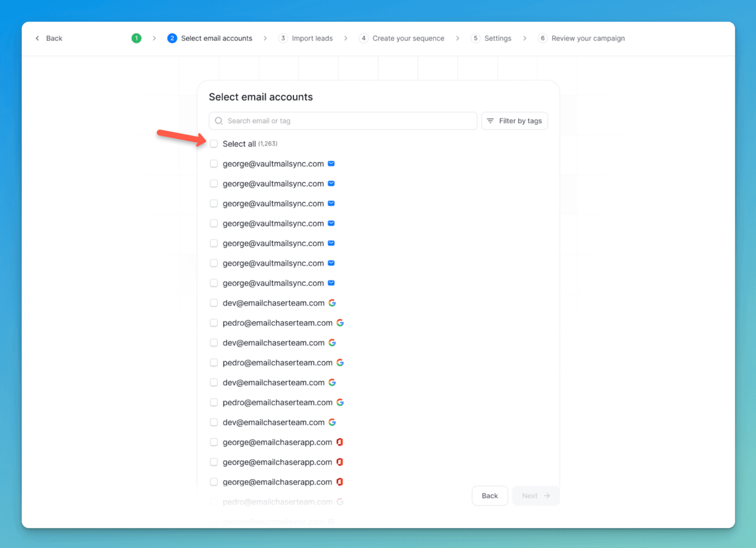Viewport: 756px width, 548px height.
Task: Click the search magnifier icon
Action: 219,121
